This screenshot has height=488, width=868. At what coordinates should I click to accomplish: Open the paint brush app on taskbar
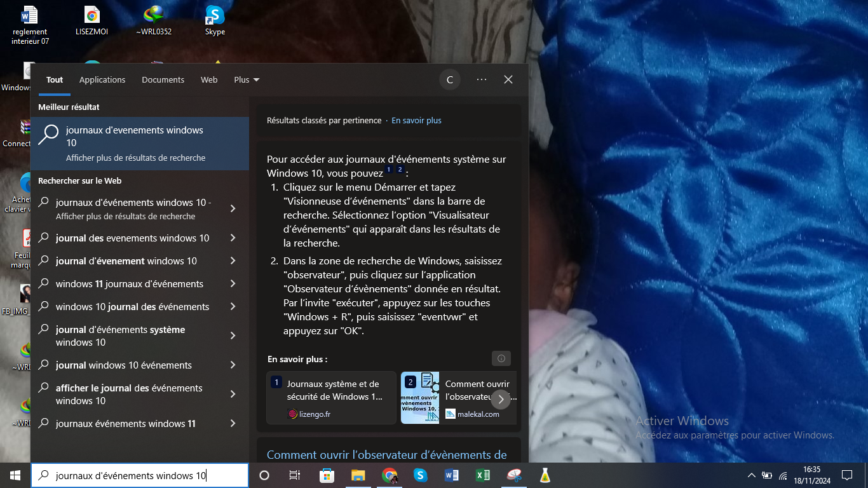513,475
